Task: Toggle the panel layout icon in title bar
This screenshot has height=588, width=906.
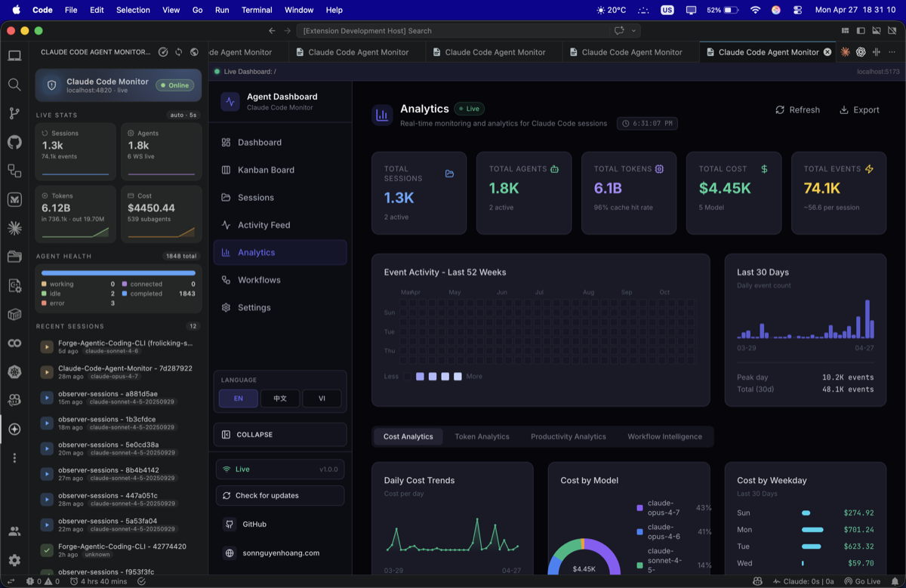Action: [877, 31]
